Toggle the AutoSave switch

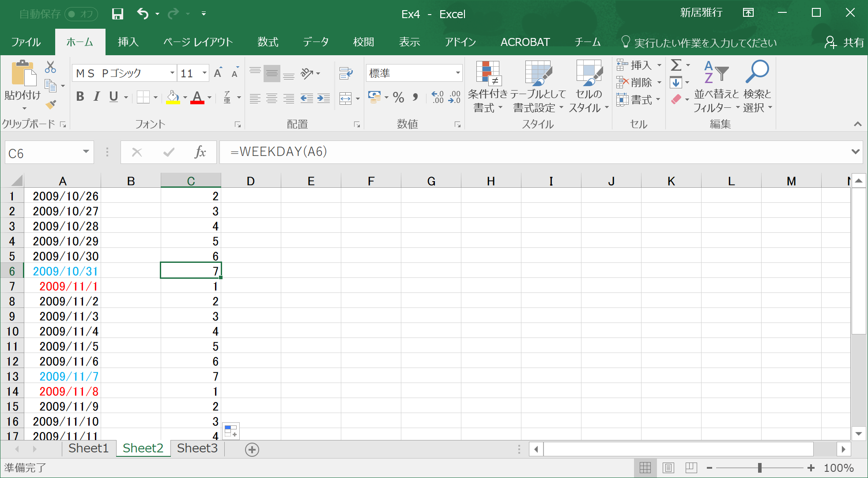point(81,14)
